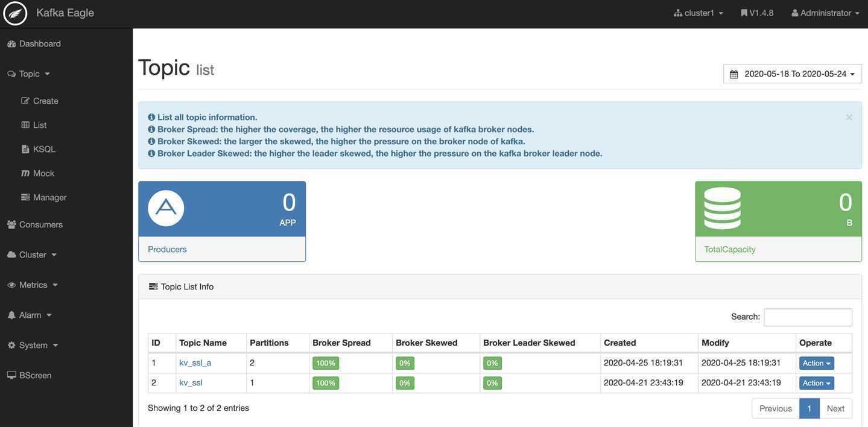Click the 0% Broker Skewed badge for kv_ssl
Image resolution: width=868 pixels, height=427 pixels.
(x=405, y=383)
